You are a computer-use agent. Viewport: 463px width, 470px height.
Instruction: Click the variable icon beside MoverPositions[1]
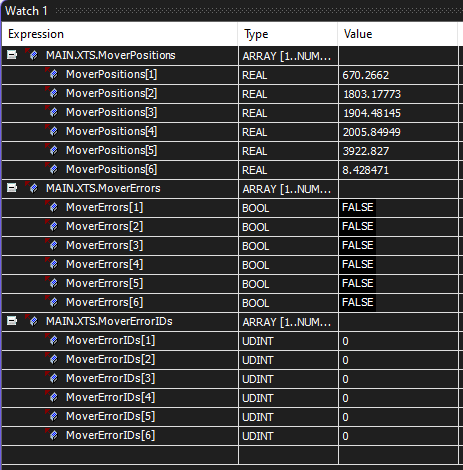52,74
